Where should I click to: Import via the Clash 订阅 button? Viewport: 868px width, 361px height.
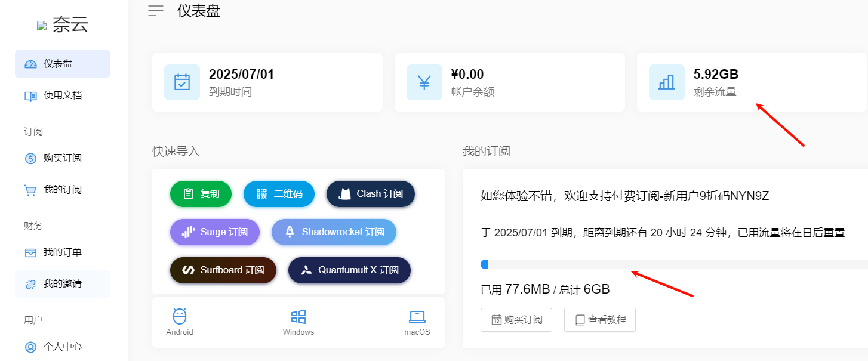click(371, 194)
